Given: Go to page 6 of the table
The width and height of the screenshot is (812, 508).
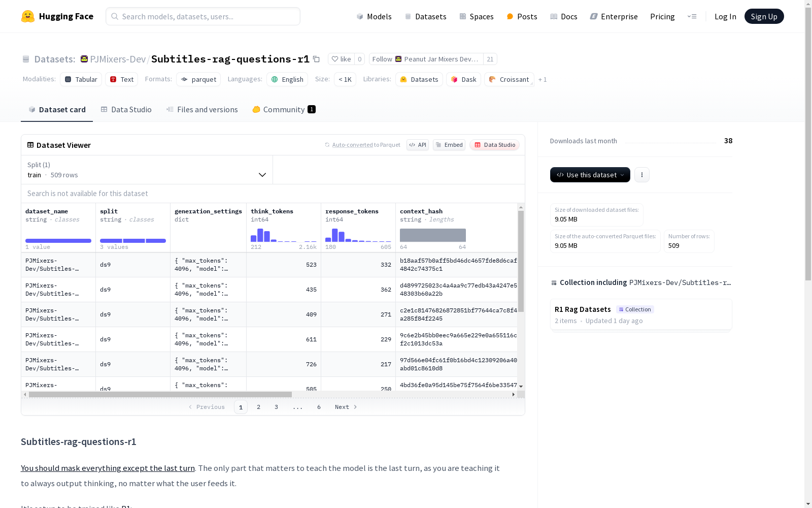Looking at the screenshot, I should [319, 407].
